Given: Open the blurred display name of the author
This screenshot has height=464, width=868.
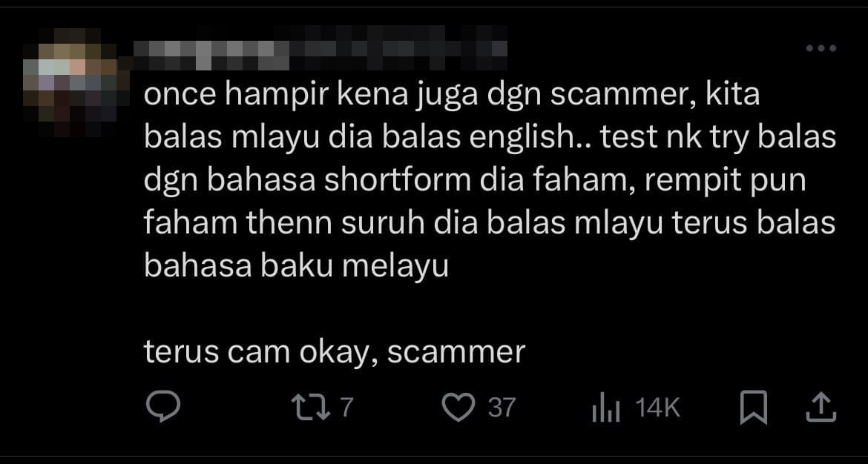Looking at the screenshot, I should pyautogui.click(x=211, y=56).
